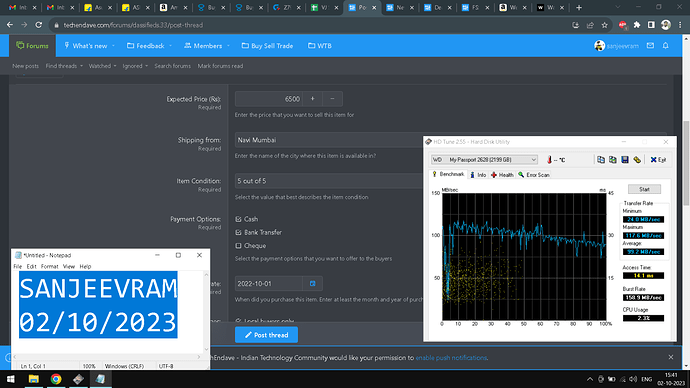Go back in the Chrome browser
This screenshot has width=690, height=388.
click(10, 25)
